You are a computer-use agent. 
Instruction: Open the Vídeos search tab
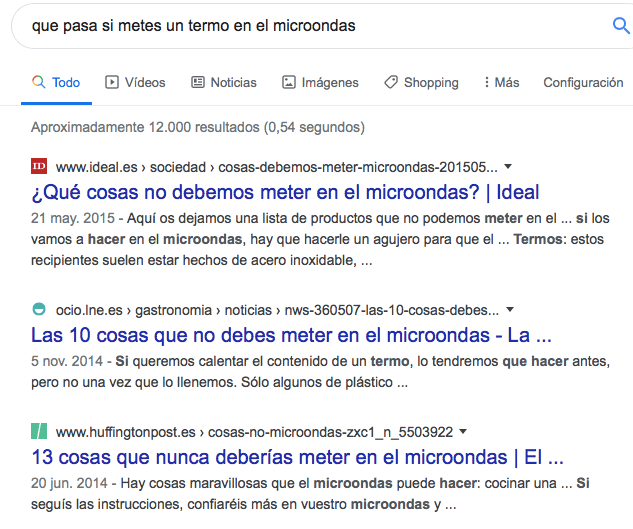135,83
